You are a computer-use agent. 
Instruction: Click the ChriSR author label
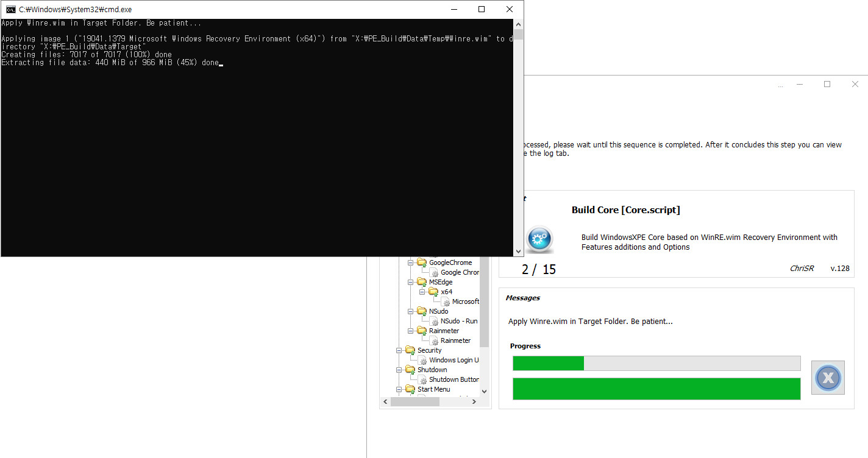tap(802, 269)
